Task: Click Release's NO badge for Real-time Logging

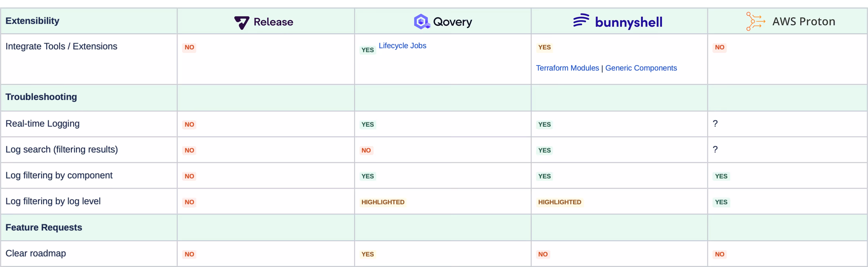Action: click(x=189, y=124)
